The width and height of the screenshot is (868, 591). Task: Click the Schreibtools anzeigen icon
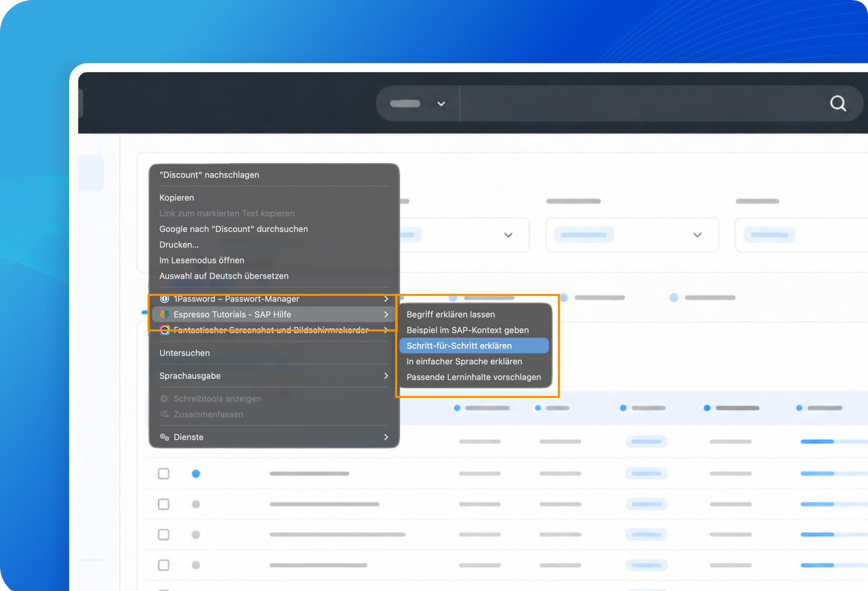click(164, 399)
